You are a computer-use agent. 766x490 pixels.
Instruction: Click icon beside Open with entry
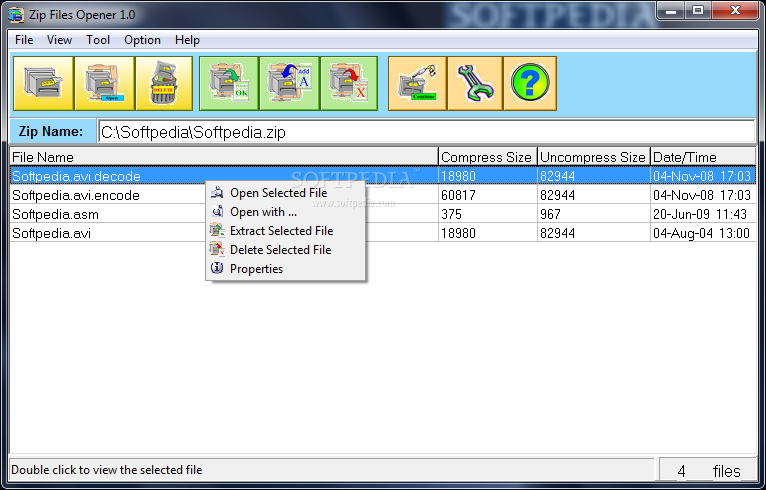(x=217, y=212)
